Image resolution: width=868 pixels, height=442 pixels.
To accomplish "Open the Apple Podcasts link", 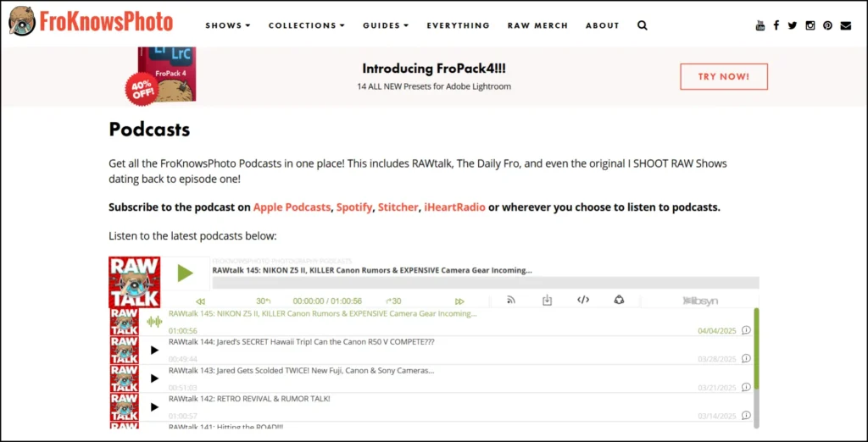I will (x=292, y=207).
